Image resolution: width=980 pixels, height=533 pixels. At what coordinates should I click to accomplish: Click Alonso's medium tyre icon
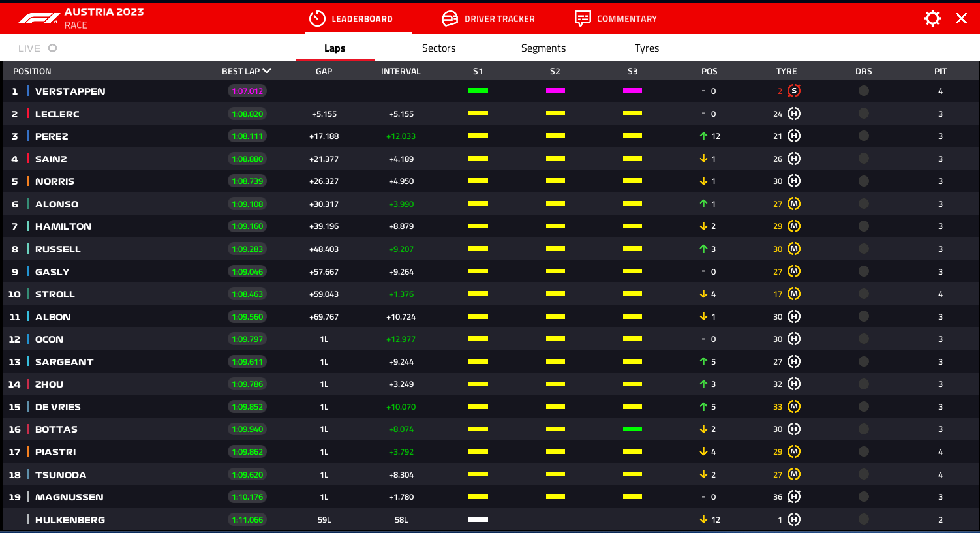[x=794, y=204]
